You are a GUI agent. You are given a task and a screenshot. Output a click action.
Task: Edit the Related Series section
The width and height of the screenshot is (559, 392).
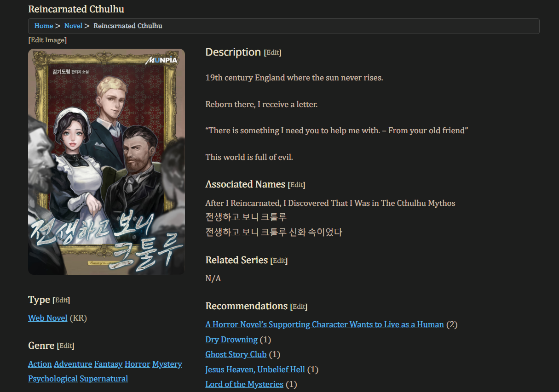pos(279,261)
